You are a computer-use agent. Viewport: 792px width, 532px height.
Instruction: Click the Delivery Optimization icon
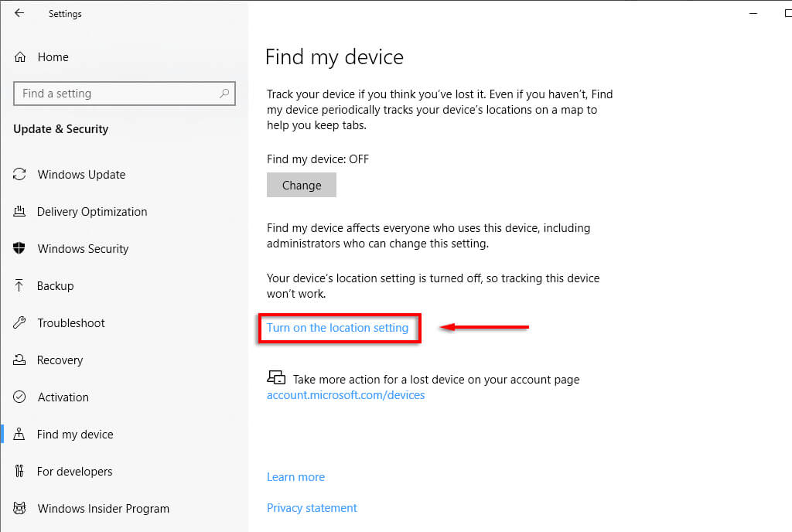point(20,212)
